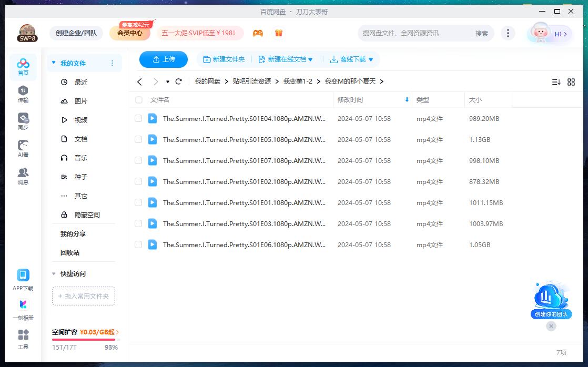Open the gift box icon in header

(279, 33)
